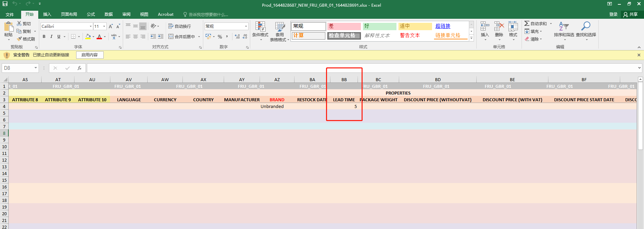Click the 填充 Fill button
The height and width of the screenshot is (229, 644).
click(534, 31)
